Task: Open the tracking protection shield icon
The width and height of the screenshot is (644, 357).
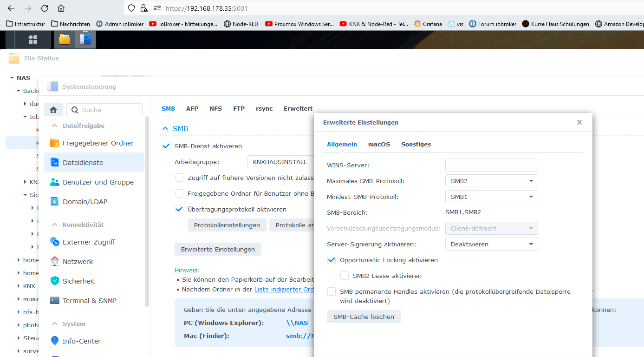Action: pyautogui.click(x=131, y=8)
